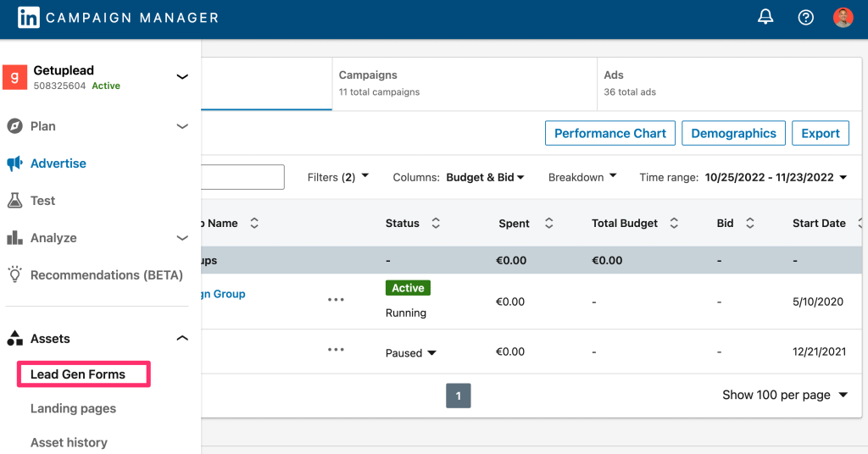Open the Show 100 per page dropdown
The height and width of the screenshot is (454, 868).
pyautogui.click(x=784, y=395)
